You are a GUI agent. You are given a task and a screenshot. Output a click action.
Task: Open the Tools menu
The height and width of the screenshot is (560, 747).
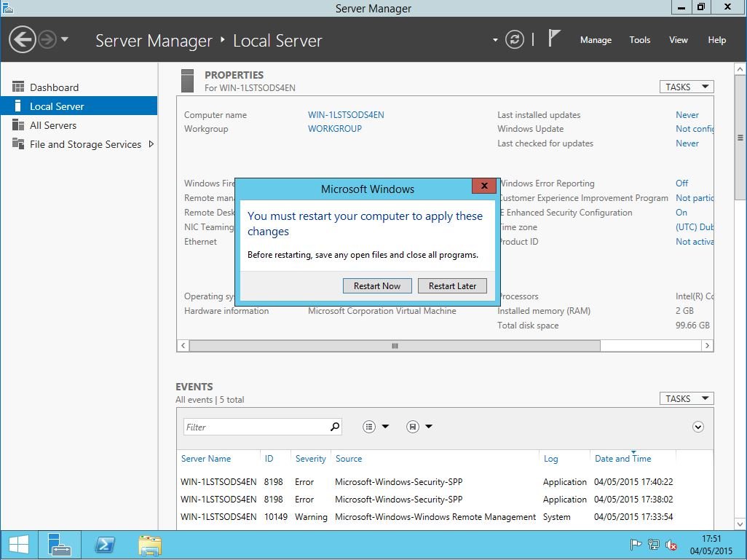(639, 40)
